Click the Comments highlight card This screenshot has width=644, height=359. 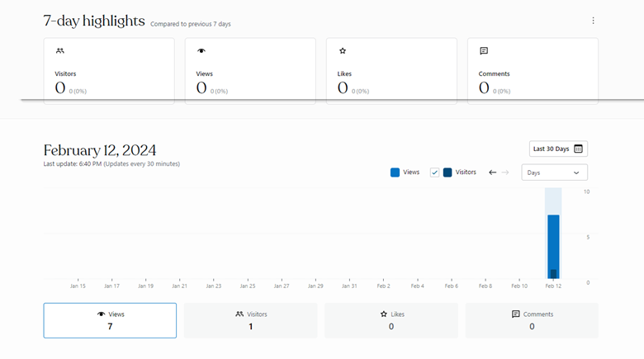533,71
